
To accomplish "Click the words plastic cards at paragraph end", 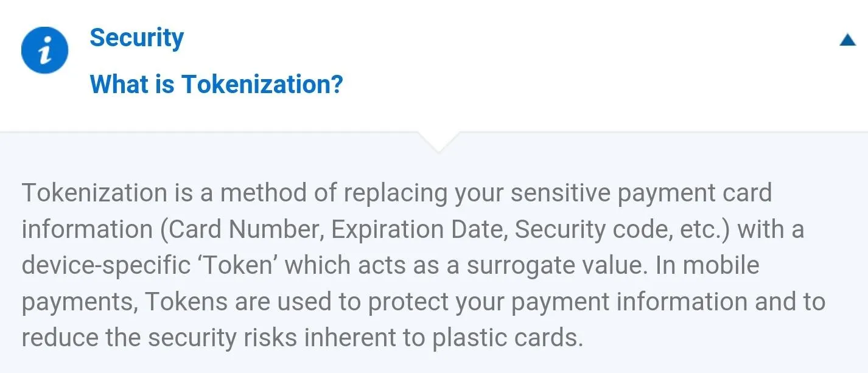I will click(506, 338).
